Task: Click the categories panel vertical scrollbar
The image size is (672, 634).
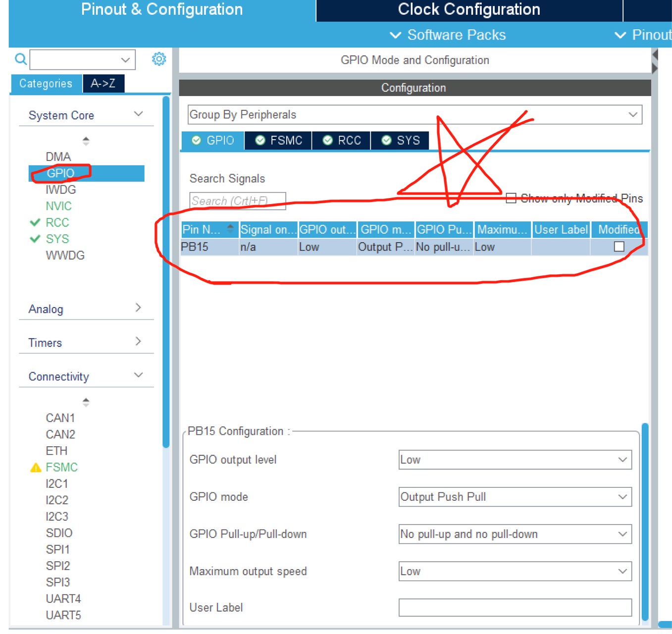Action: click(166, 272)
